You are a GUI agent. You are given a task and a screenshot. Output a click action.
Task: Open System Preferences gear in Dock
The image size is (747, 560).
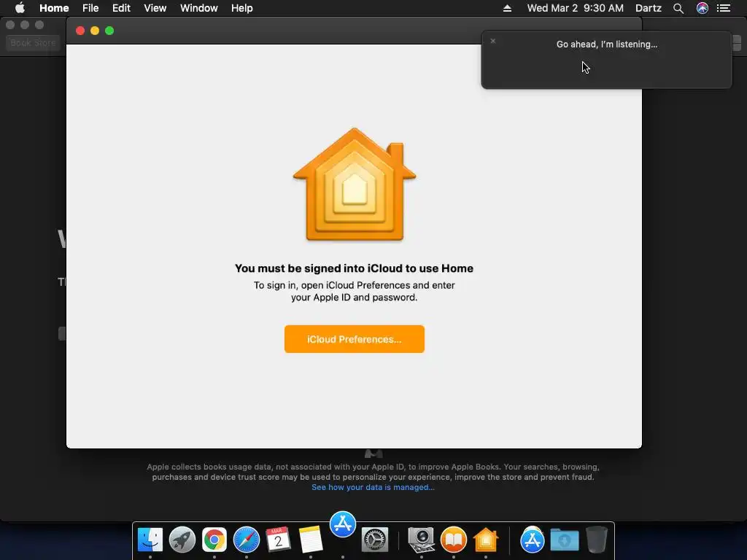[x=375, y=540]
